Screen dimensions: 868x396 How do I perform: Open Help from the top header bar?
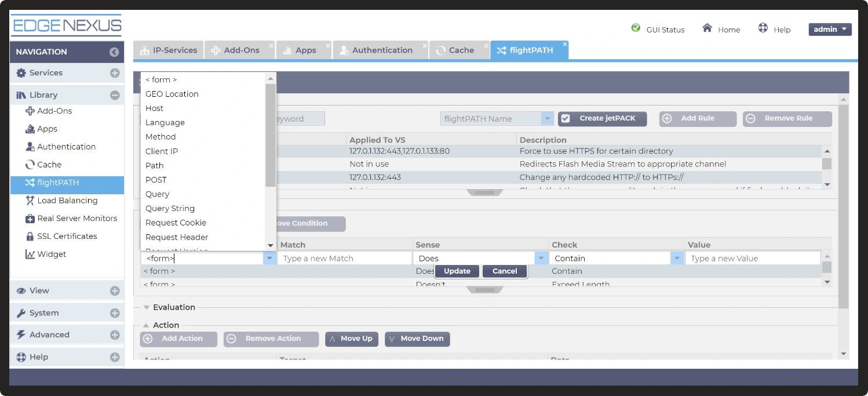774,28
